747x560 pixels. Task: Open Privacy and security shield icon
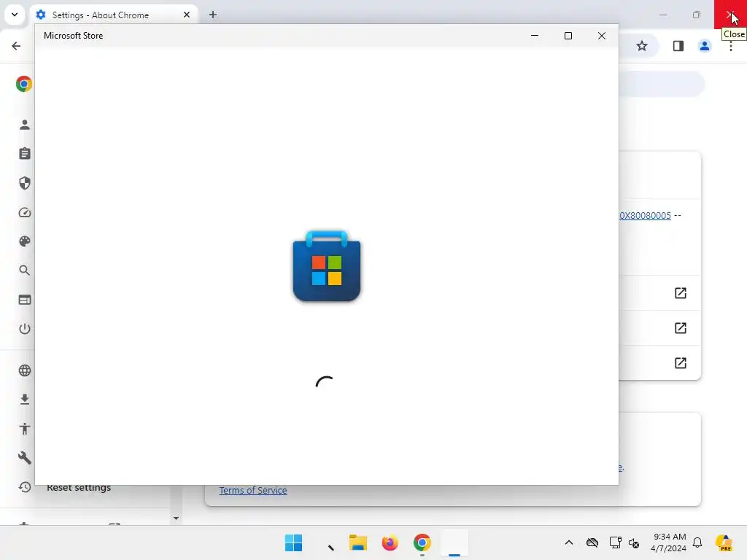coord(25,183)
